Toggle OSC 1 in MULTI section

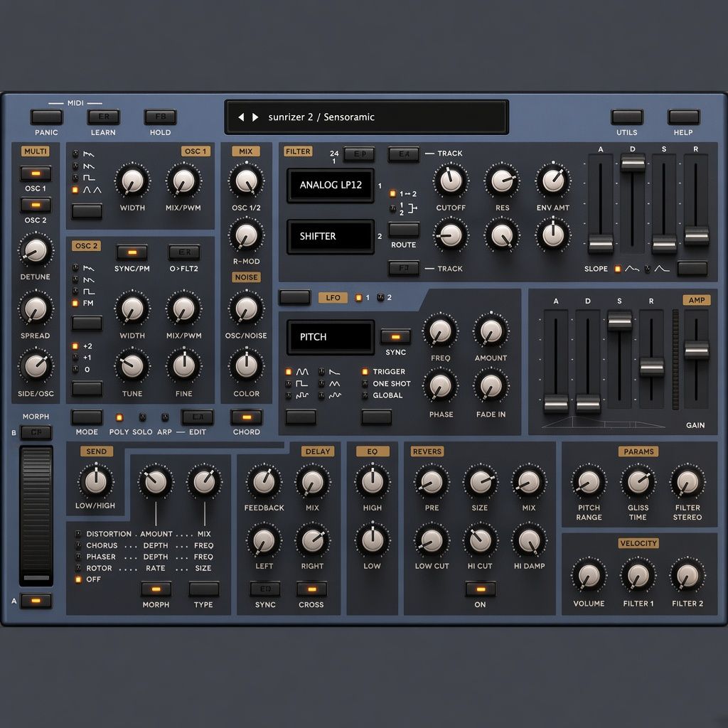point(36,173)
